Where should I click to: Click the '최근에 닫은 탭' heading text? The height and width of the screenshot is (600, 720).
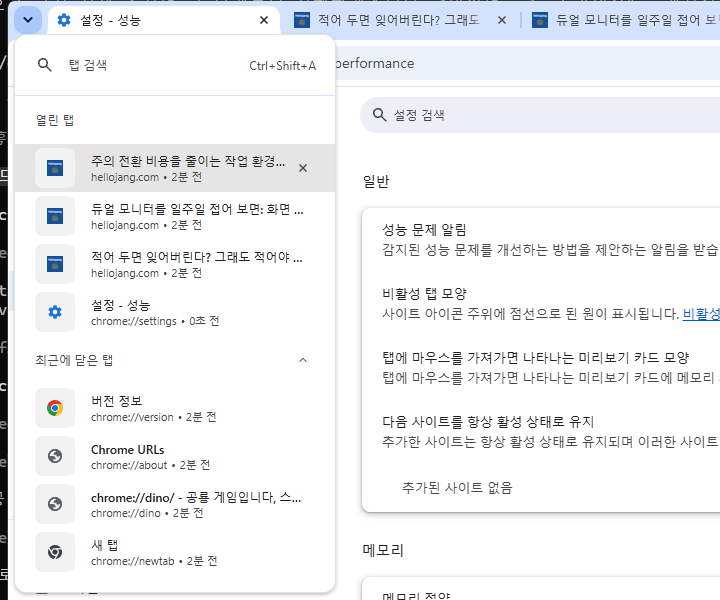pos(74,360)
